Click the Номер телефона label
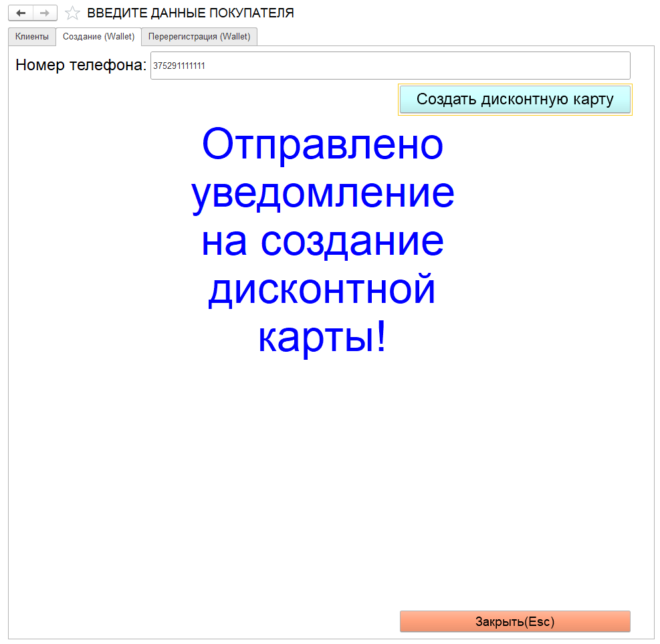Image resolution: width=660 pixels, height=644 pixels. click(80, 66)
